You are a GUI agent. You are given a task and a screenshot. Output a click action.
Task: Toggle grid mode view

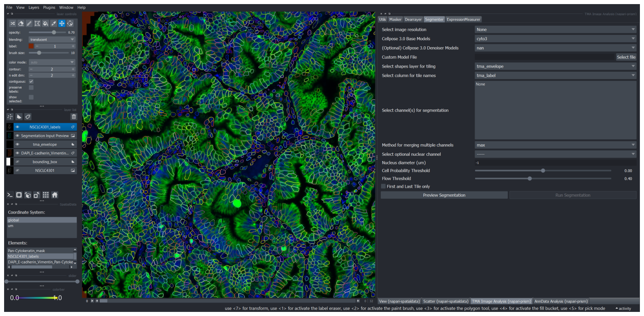[46, 195]
